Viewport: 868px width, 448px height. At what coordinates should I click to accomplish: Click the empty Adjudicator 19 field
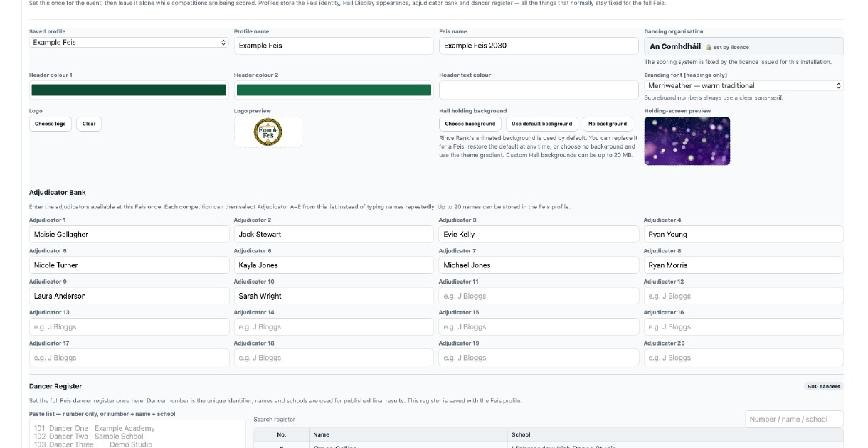[539, 358]
